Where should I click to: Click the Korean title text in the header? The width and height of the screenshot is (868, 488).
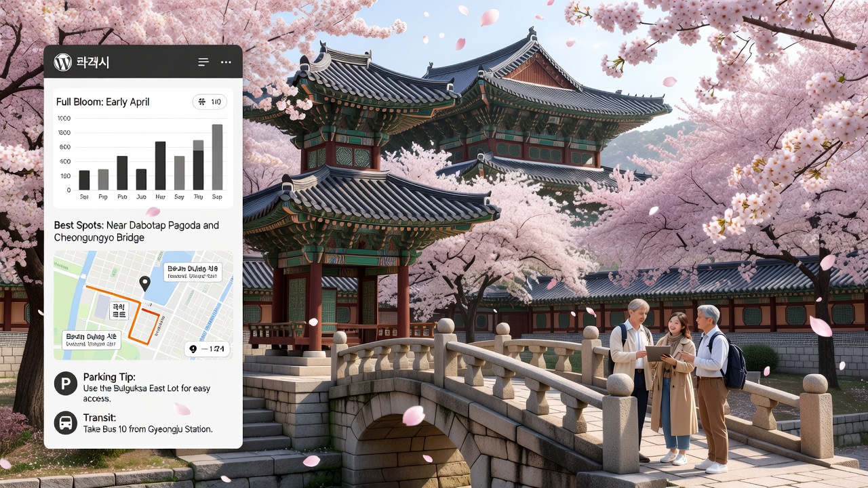click(x=93, y=62)
